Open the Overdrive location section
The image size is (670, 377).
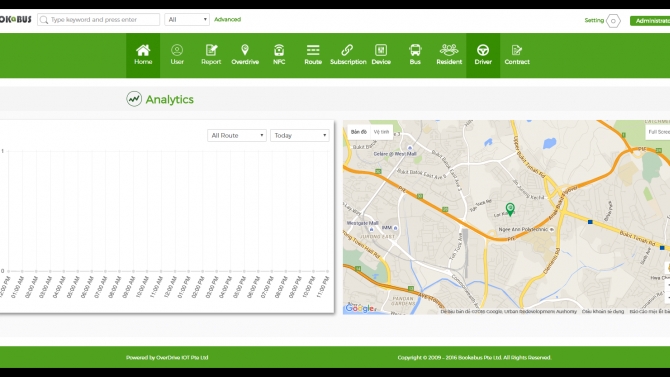[x=245, y=55]
